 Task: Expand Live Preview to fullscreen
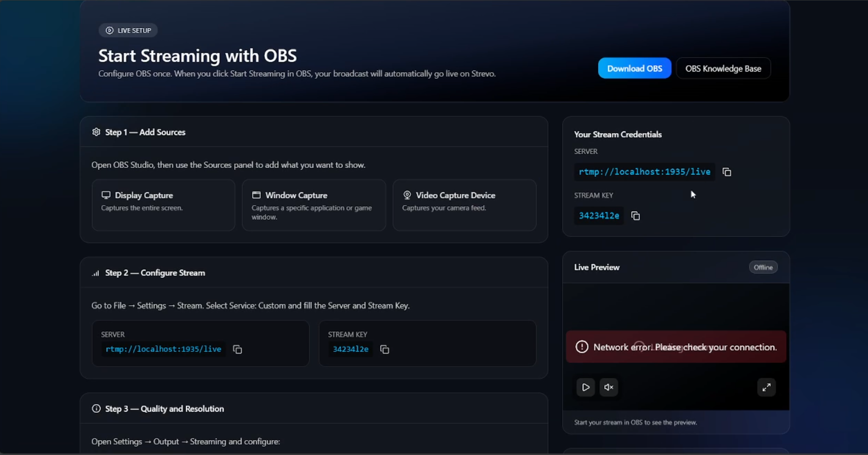pyautogui.click(x=766, y=387)
